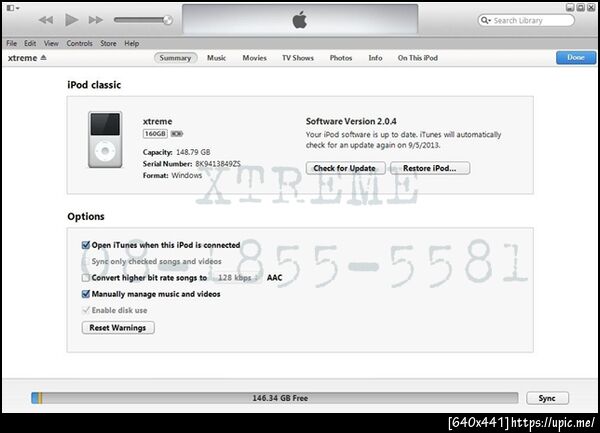600x433 pixels.
Task: Click the battery status icon
Action: [177, 133]
